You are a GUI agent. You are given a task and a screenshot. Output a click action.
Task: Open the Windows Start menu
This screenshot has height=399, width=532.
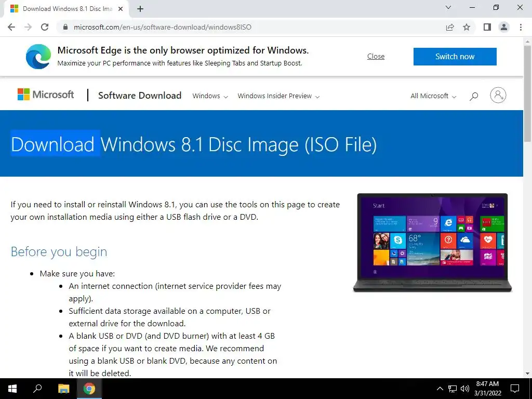(x=12, y=389)
